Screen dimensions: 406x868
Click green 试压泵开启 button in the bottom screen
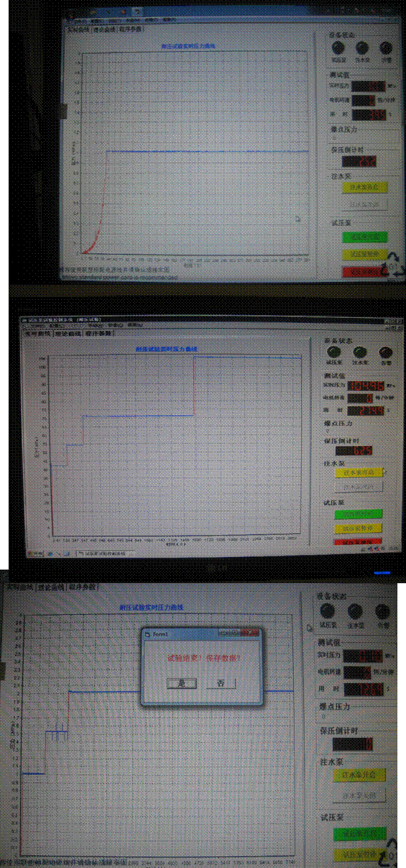click(x=360, y=833)
